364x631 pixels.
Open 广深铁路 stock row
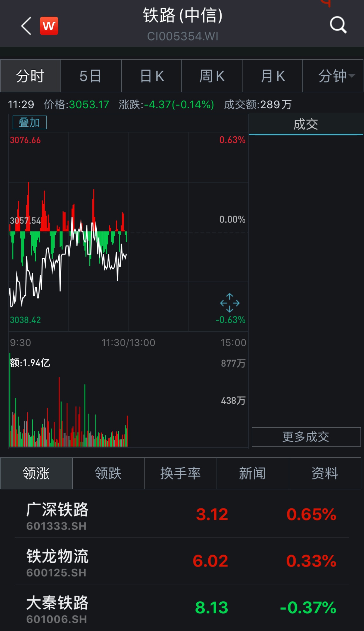[x=182, y=515]
